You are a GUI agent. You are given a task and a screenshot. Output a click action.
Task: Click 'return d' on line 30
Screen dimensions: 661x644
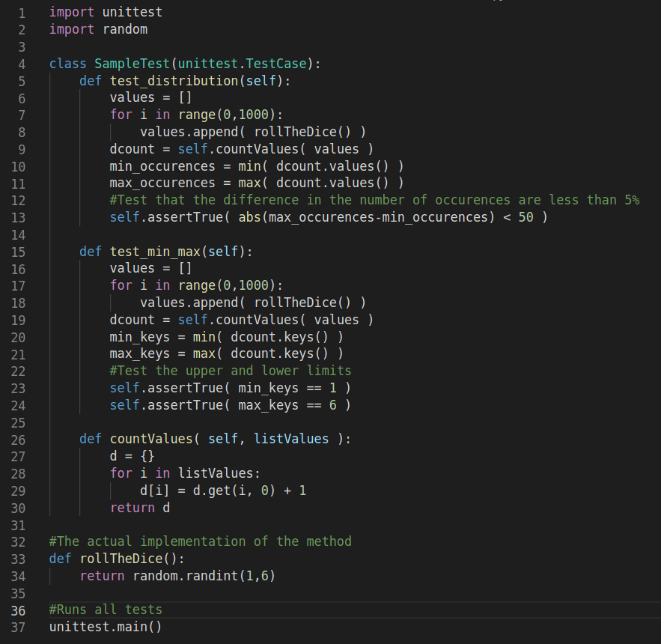click(x=140, y=508)
